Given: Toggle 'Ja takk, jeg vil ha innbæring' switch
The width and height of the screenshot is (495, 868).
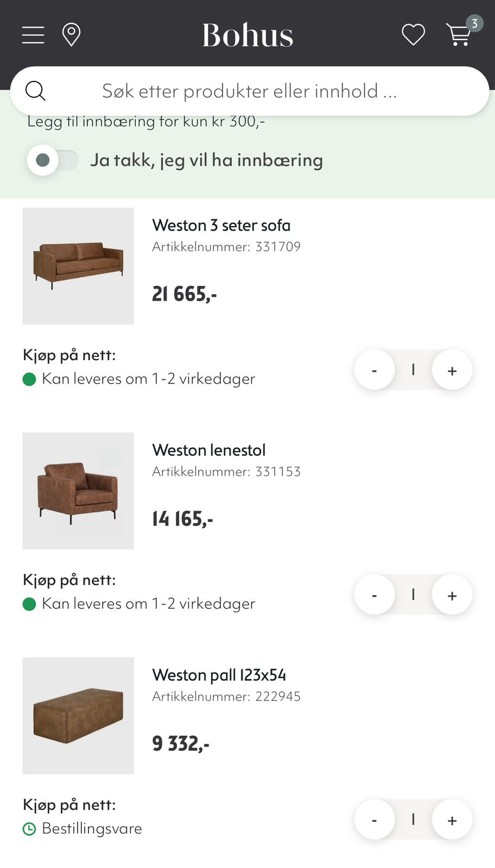Looking at the screenshot, I should [x=53, y=160].
